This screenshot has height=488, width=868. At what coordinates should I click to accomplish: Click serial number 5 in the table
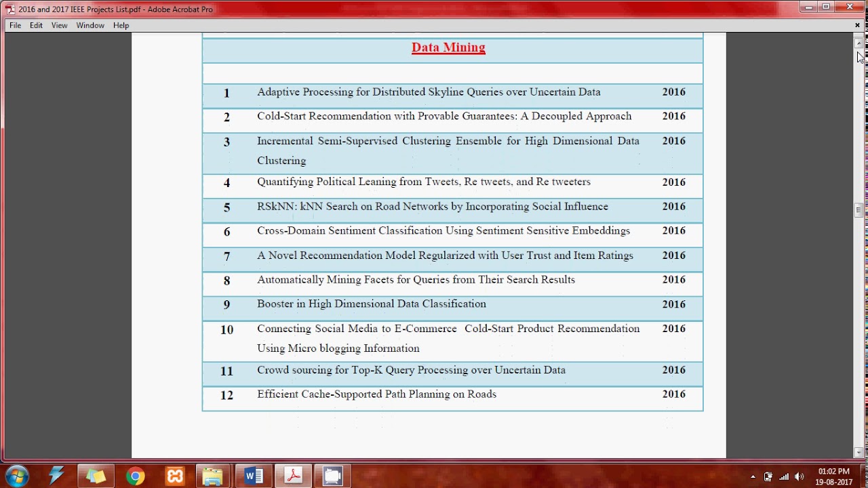pos(226,207)
